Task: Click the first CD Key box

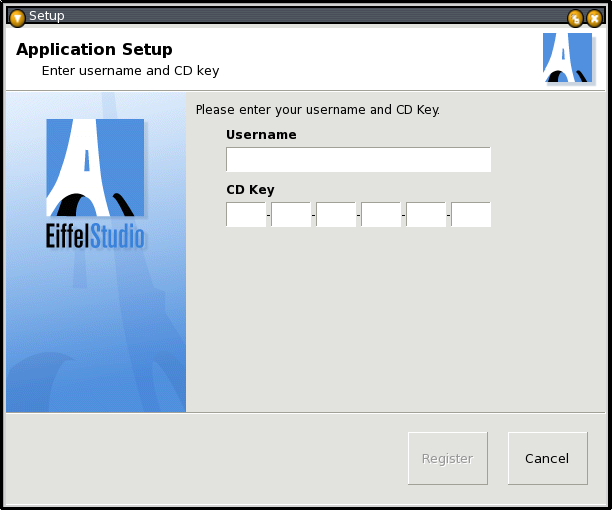Action: click(246, 214)
